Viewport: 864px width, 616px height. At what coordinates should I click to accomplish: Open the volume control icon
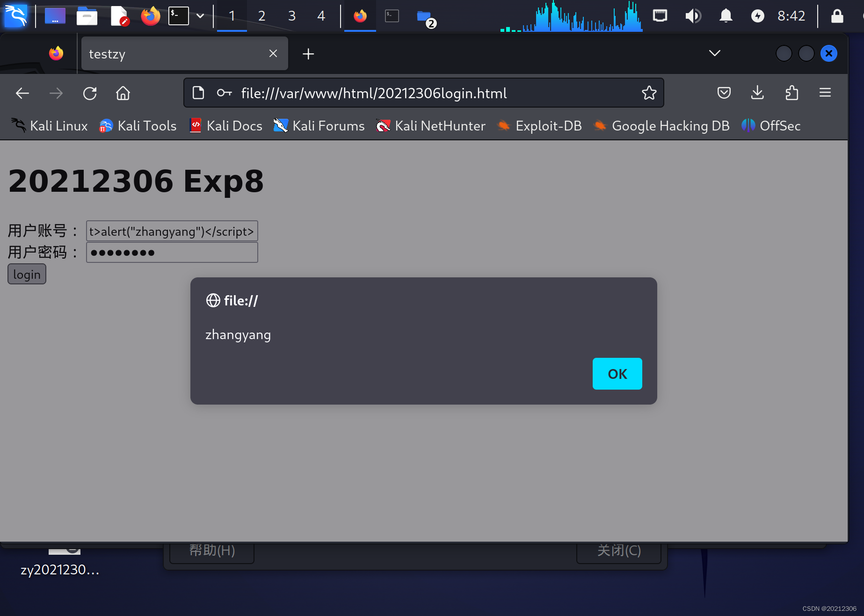693,16
